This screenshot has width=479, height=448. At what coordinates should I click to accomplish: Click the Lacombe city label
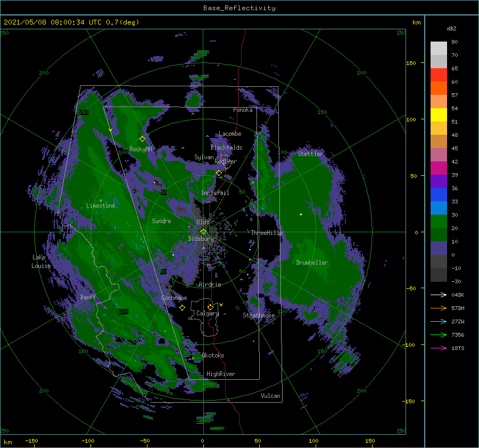click(x=230, y=134)
